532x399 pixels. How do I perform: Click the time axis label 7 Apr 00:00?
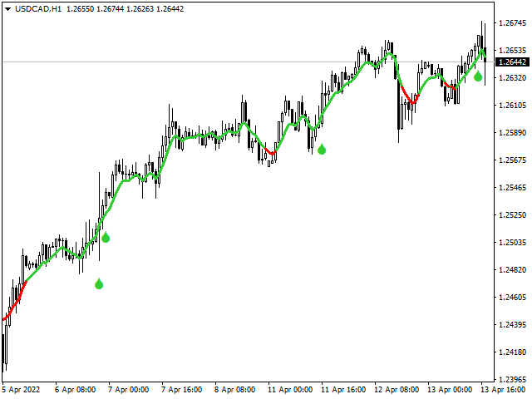(129, 390)
